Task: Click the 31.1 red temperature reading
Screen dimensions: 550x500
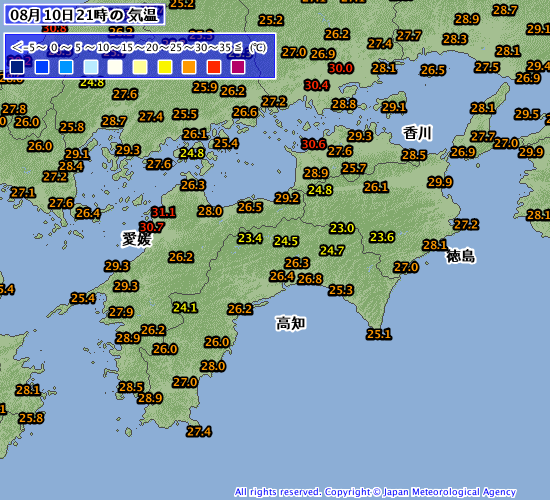Action: pos(163,212)
